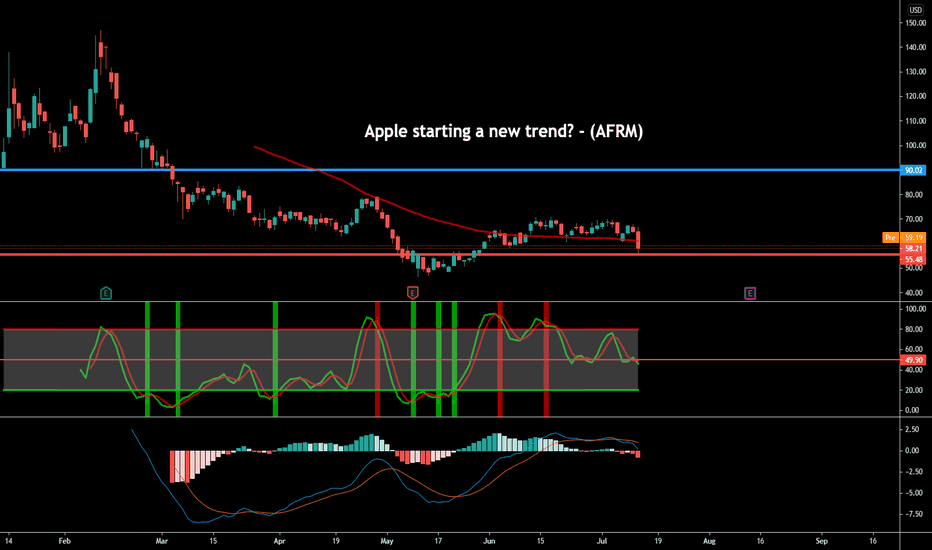Open the red earnings E marker

pos(413,293)
